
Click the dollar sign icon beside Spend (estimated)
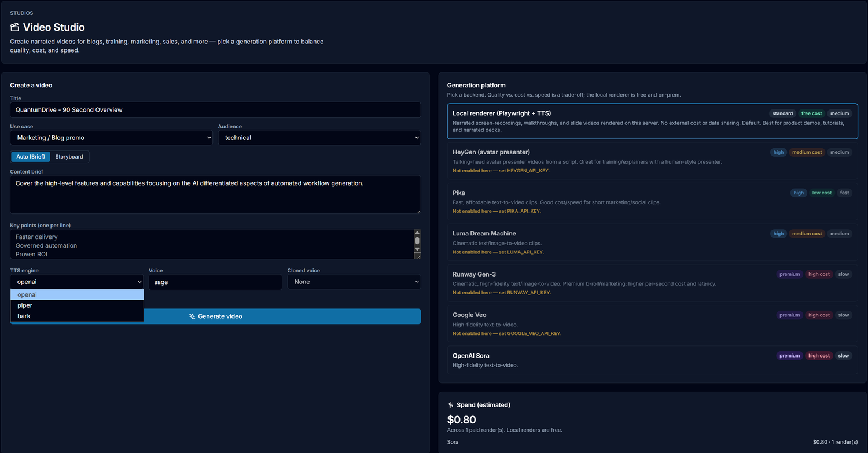(x=451, y=405)
